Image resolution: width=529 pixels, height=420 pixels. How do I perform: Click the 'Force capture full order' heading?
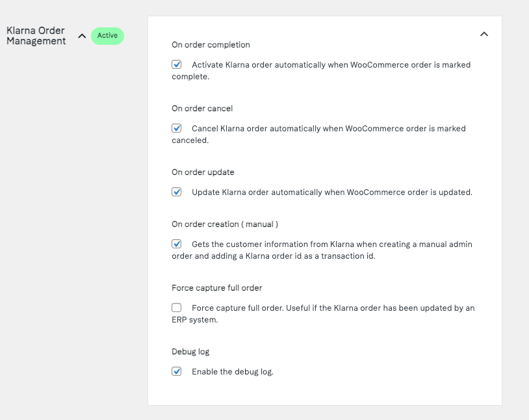tap(217, 288)
